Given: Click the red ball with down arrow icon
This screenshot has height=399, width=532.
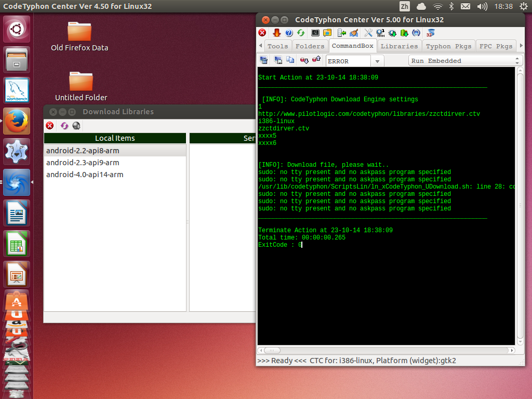Looking at the screenshot, I should pos(304,60).
